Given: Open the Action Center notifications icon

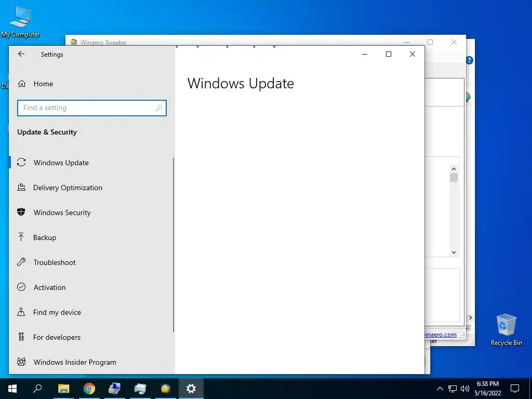Looking at the screenshot, I should tap(515, 389).
